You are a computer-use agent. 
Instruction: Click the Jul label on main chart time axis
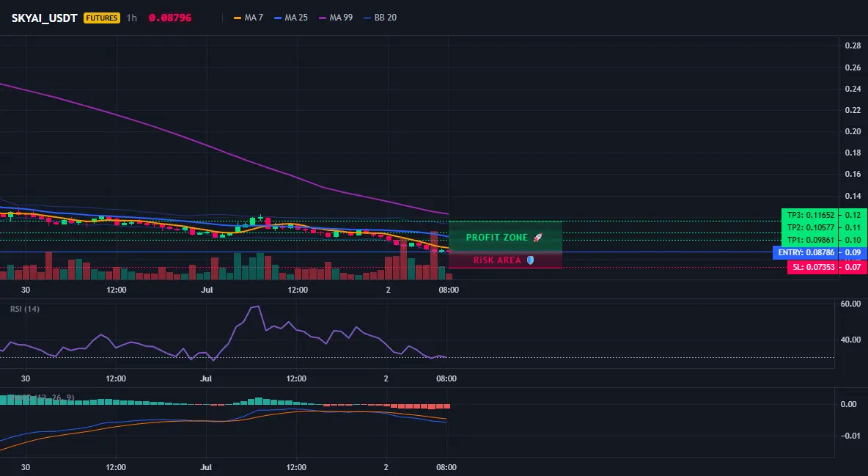[x=207, y=290]
